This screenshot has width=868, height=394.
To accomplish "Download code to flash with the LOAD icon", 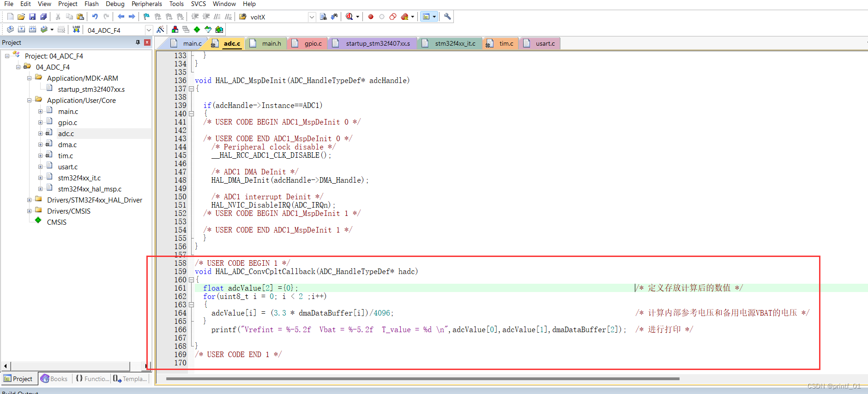I will tap(77, 30).
